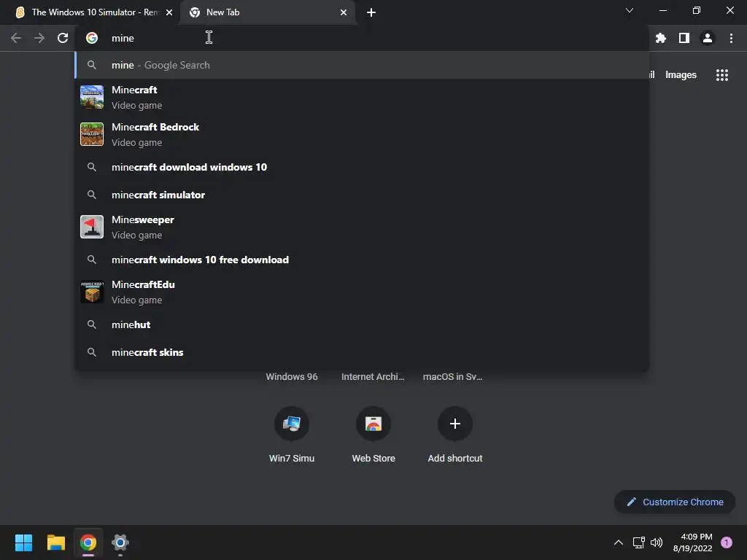The image size is (747, 560).
Task: Choose the Minecraft video game suggestion
Action: tap(362, 97)
